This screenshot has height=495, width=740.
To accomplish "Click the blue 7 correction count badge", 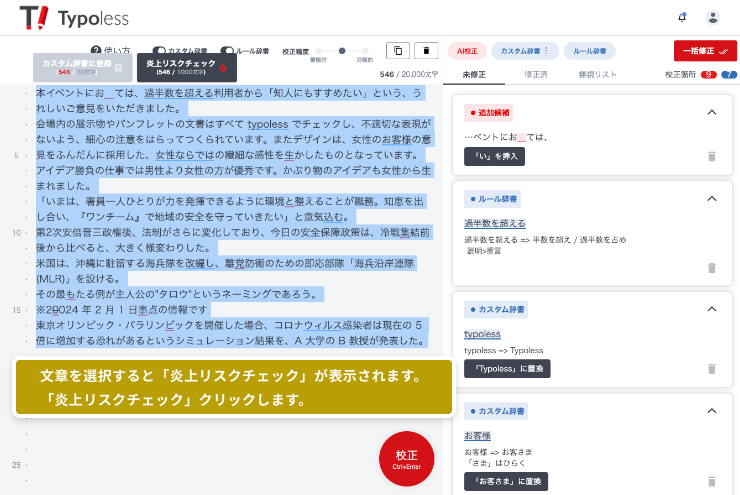I will pyautogui.click(x=729, y=75).
